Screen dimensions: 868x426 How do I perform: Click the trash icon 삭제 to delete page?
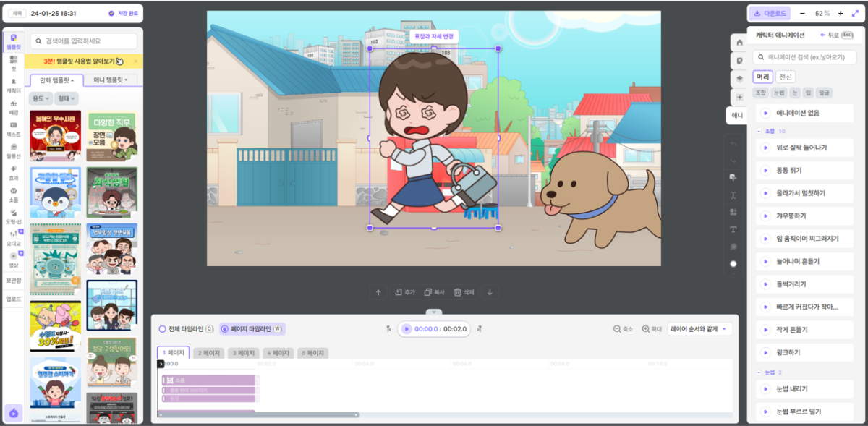click(465, 292)
